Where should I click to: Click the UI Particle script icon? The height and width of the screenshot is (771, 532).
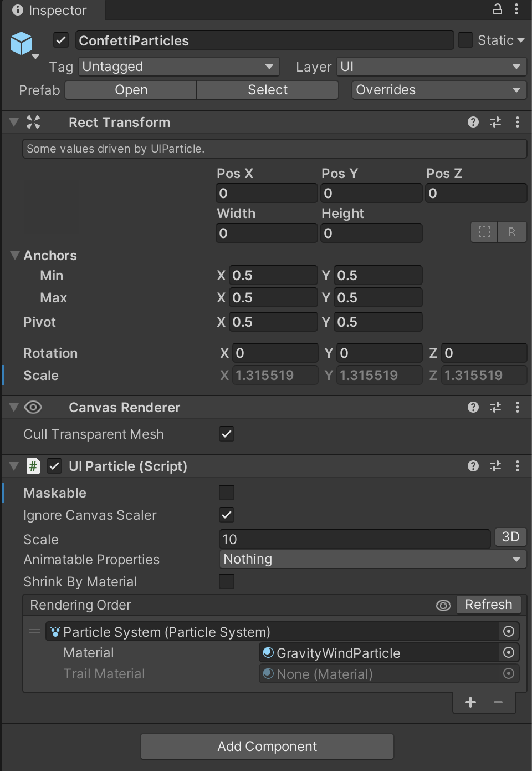[33, 466]
